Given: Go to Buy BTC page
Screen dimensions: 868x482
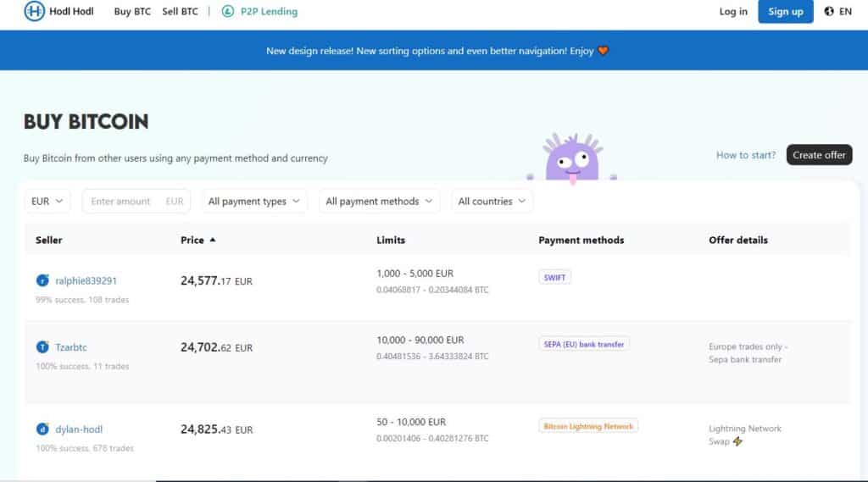Looking at the screenshot, I should [x=132, y=11].
